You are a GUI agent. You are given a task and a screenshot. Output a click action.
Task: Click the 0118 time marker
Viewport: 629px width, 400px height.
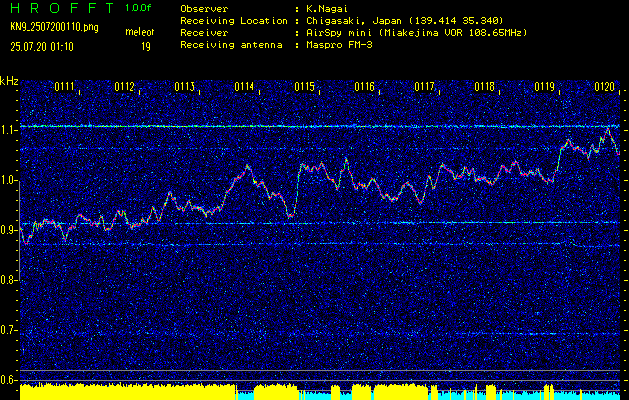[484, 86]
